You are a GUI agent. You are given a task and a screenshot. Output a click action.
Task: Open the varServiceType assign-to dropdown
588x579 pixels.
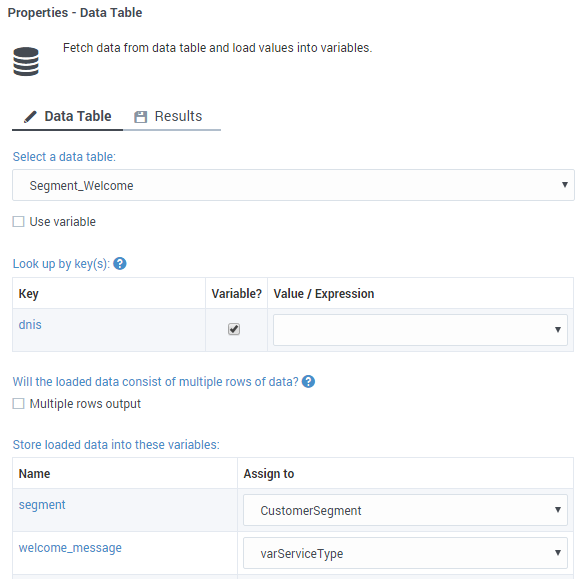(405, 553)
